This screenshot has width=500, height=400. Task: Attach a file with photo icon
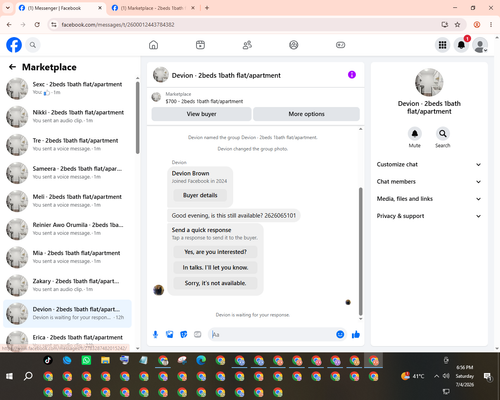170,334
